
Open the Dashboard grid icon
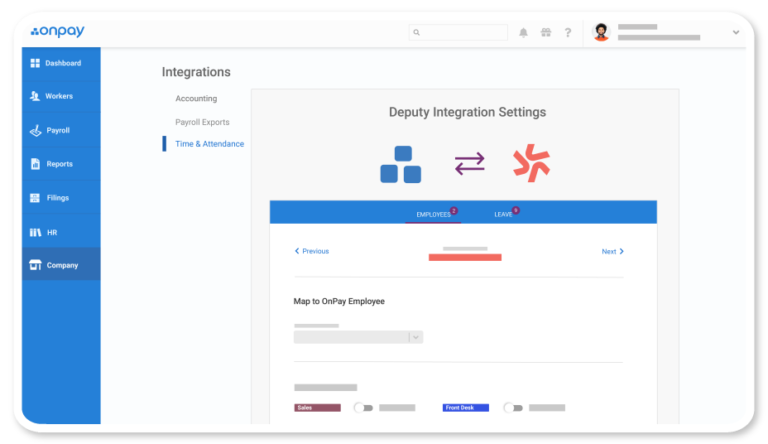35,63
